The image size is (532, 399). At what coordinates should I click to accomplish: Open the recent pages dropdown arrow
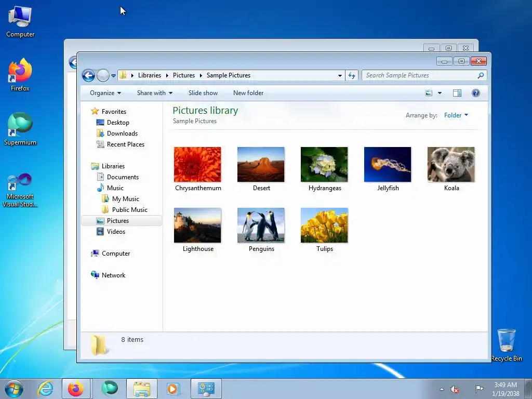coord(113,76)
